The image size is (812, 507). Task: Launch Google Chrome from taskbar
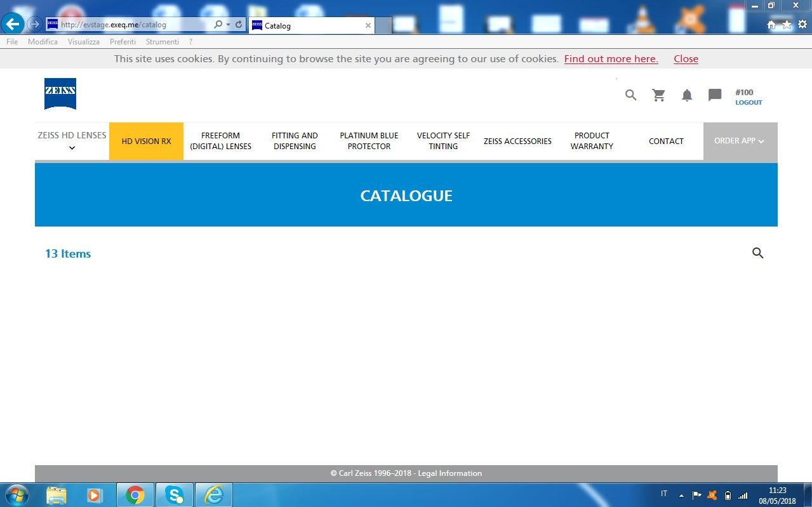pos(135,495)
